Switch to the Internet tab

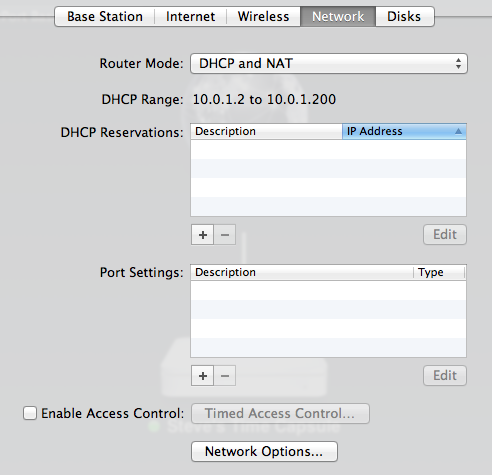point(190,16)
